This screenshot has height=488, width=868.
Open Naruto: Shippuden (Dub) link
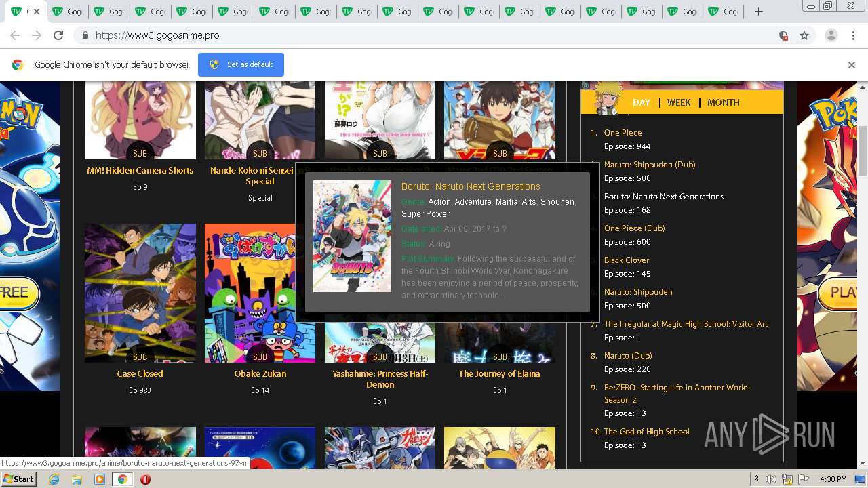click(650, 165)
